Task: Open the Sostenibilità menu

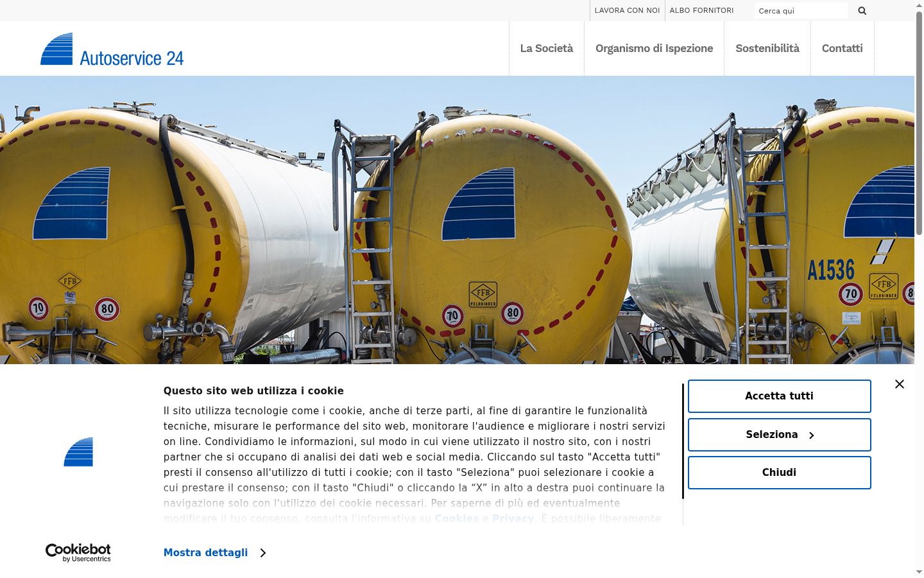Action: pyautogui.click(x=767, y=48)
